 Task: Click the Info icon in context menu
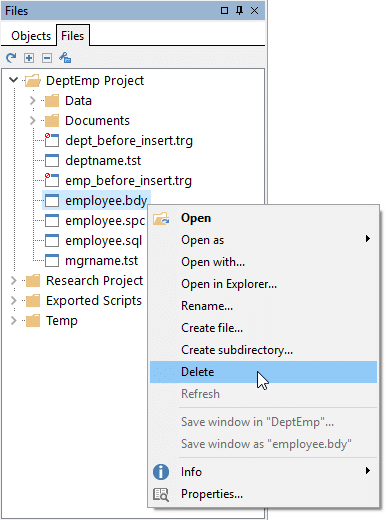161,472
